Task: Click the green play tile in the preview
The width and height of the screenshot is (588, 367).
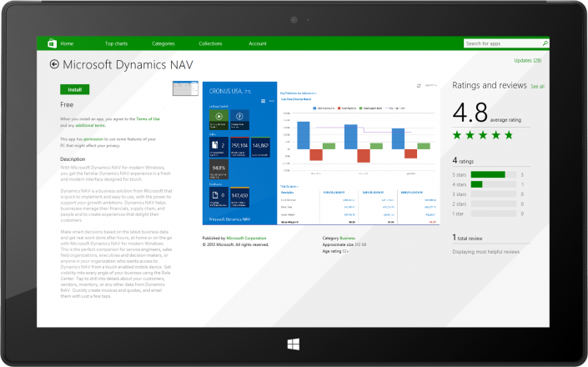Action: (219, 119)
